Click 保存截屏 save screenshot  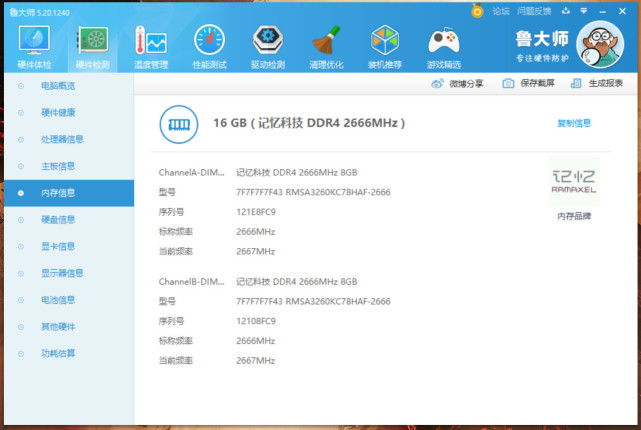(528, 83)
